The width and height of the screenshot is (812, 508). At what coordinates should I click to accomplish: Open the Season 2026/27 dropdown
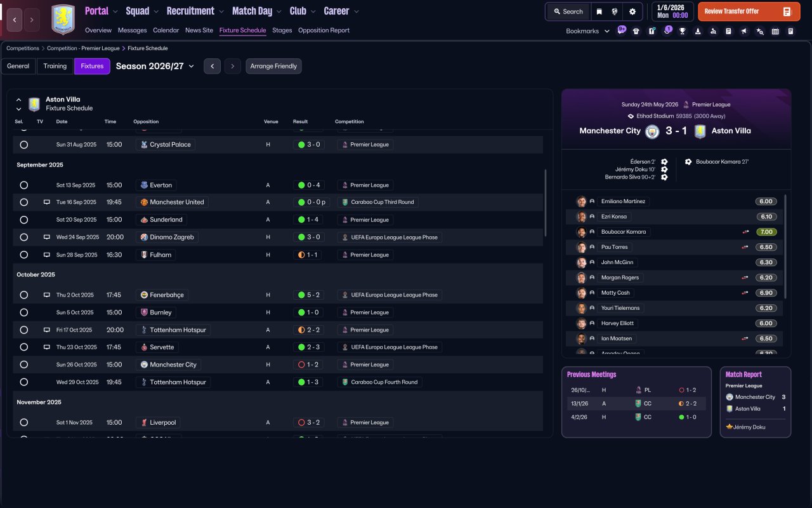[x=155, y=66]
